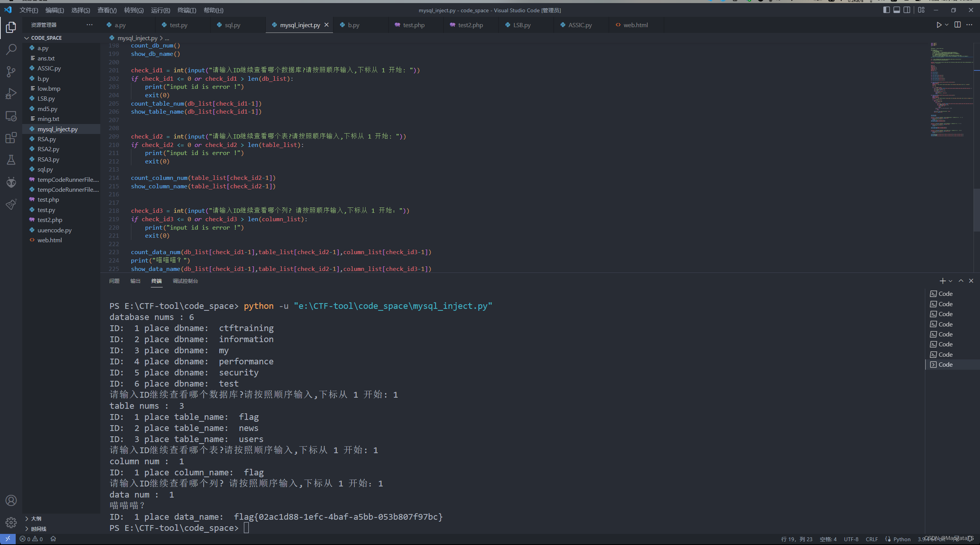This screenshot has width=980, height=545.
Task: Select language mode Python in status bar
Action: pos(902,539)
